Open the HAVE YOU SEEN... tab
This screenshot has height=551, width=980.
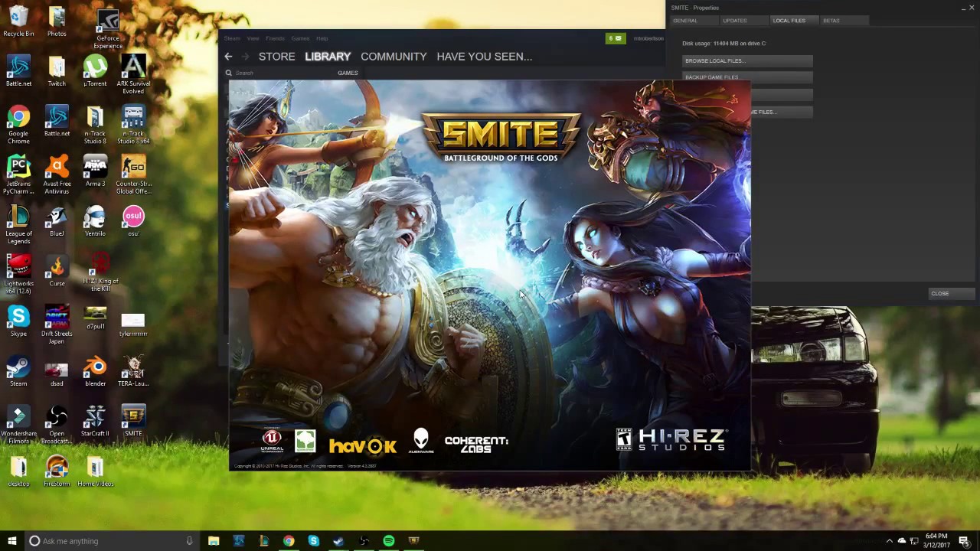pos(484,57)
